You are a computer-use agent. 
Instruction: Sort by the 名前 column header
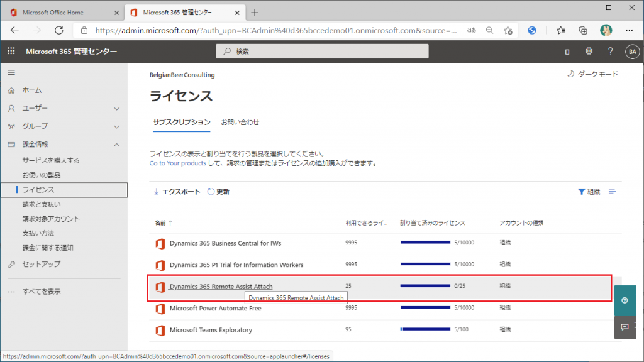pos(163,223)
